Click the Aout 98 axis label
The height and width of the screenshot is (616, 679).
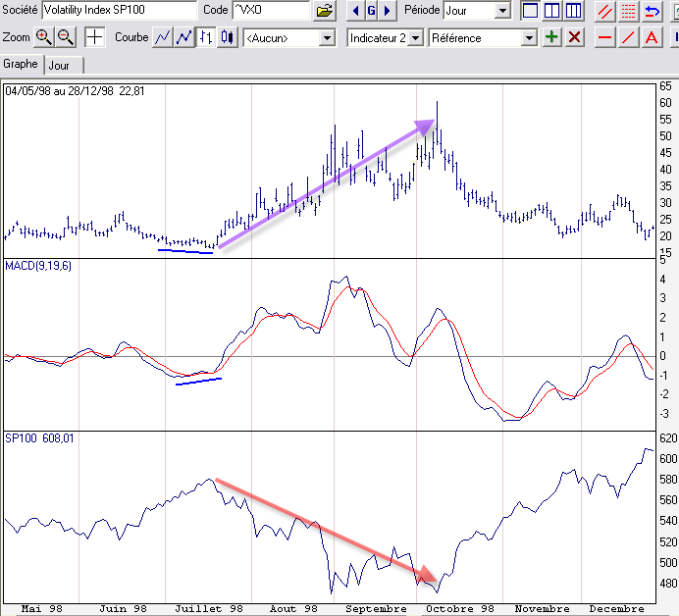293,609
